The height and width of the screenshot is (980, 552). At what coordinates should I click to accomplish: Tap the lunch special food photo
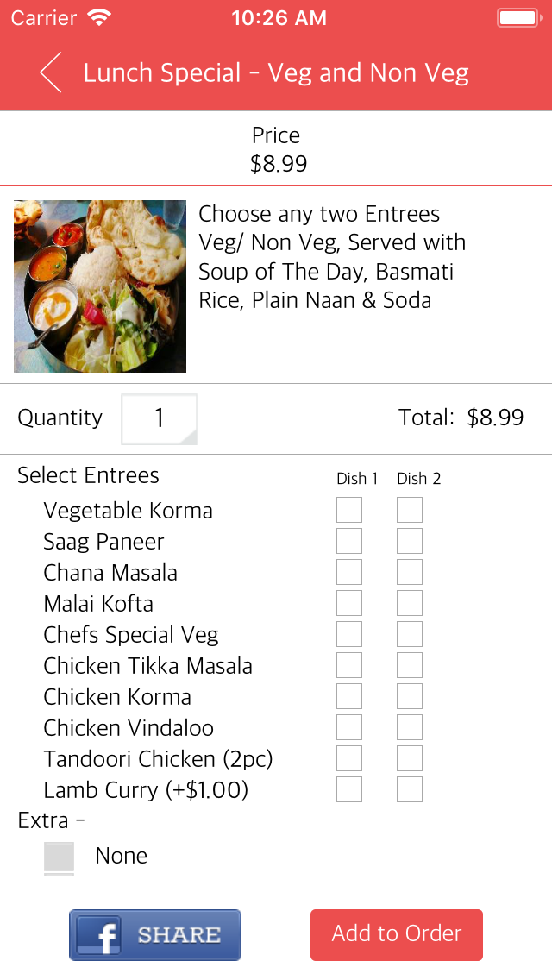click(100, 286)
